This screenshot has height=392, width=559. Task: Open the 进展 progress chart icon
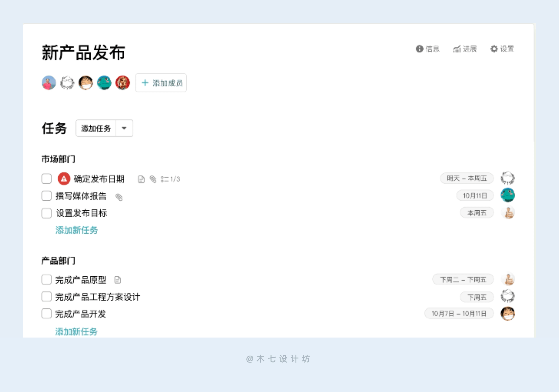click(457, 49)
